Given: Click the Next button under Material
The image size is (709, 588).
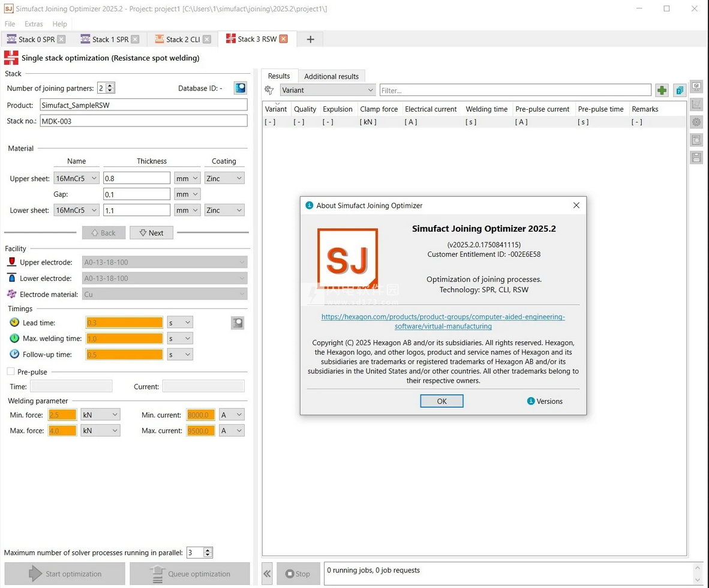Looking at the screenshot, I should click(151, 233).
